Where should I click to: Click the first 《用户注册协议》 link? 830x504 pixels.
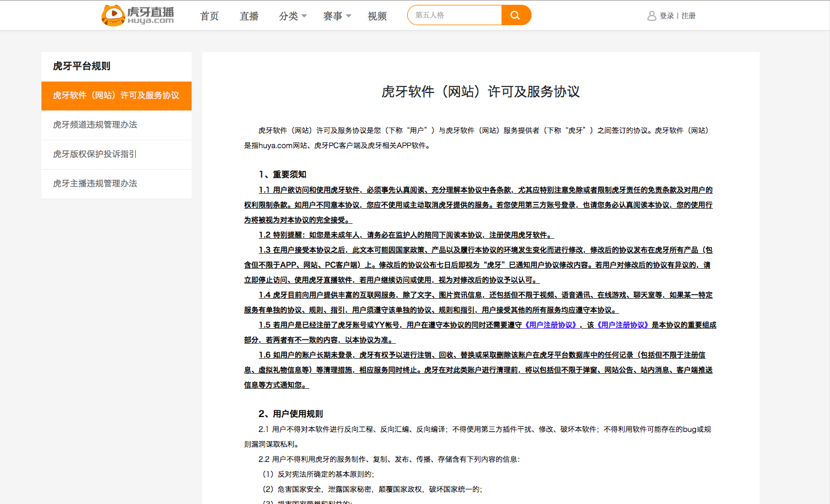click(x=552, y=325)
